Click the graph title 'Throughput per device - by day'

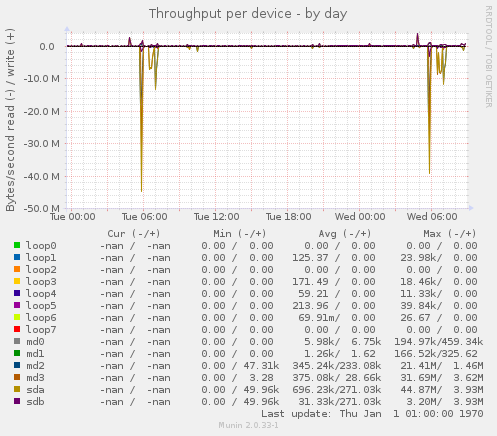(248, 14)
